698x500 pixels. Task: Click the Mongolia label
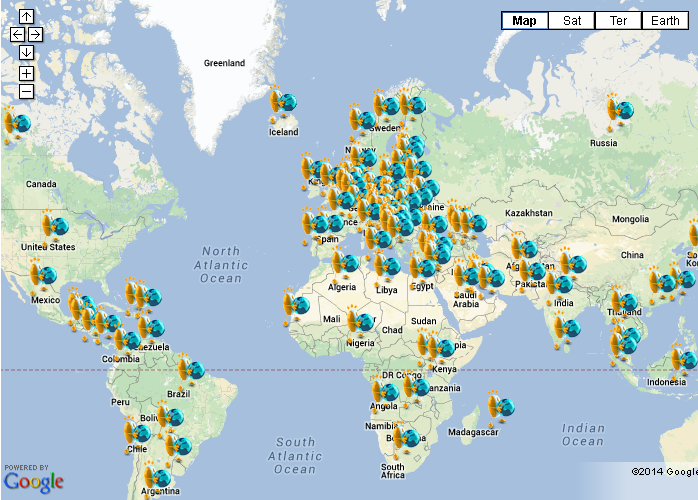[630, 219]
